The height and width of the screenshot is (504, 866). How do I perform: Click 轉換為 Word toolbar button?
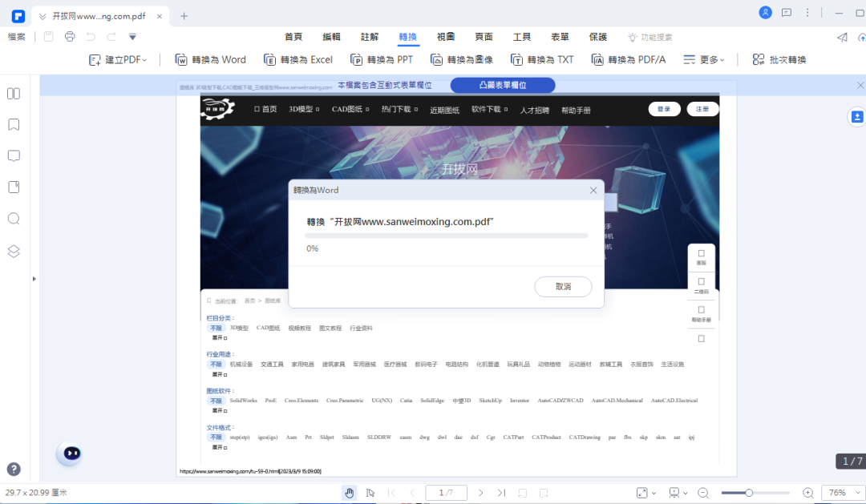point(210,59)
